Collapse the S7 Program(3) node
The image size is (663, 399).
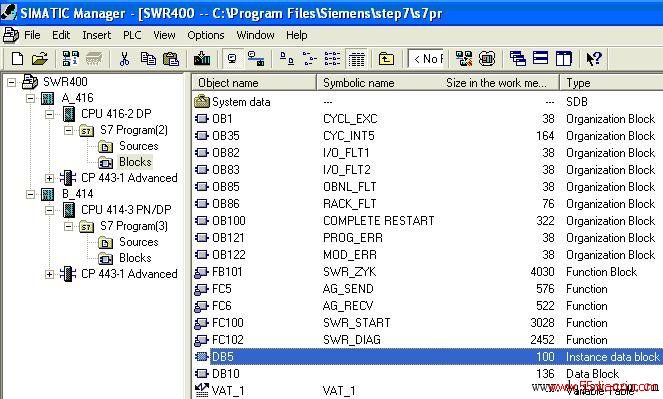68,227
